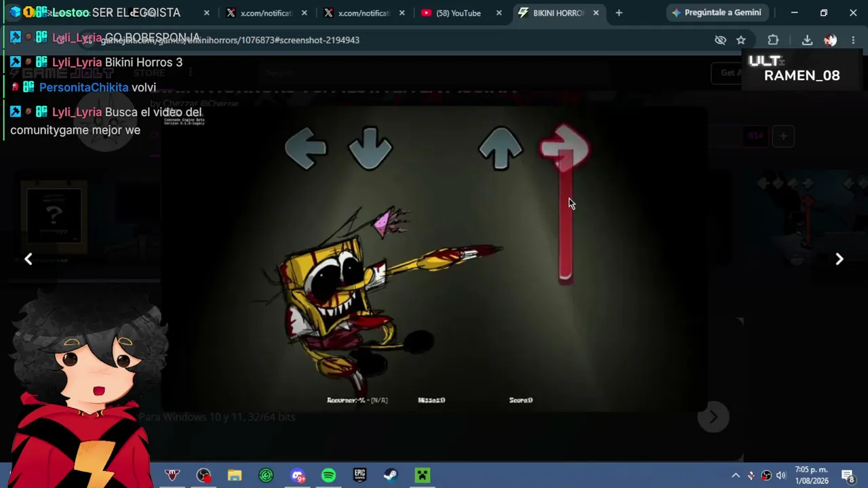Viewport: 868px width, 488px height.
Task: Open the volume control in system tray
Action: (781, 475)
